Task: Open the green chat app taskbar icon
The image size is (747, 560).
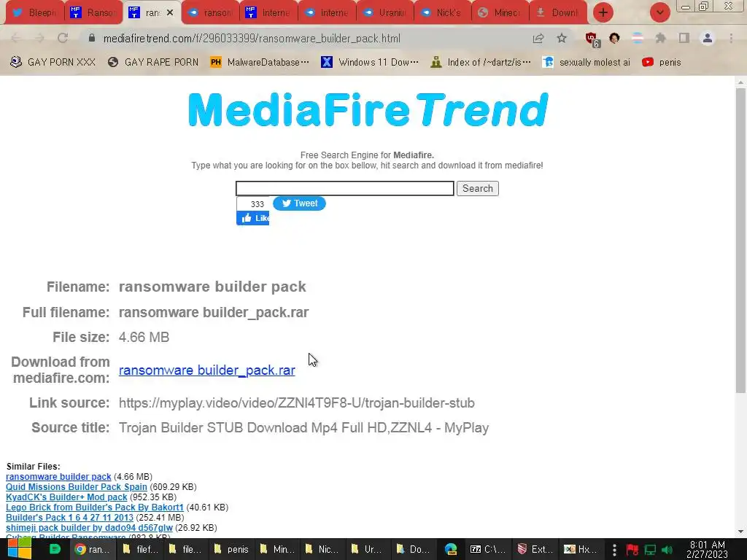Action: click(x=55, y=549)
